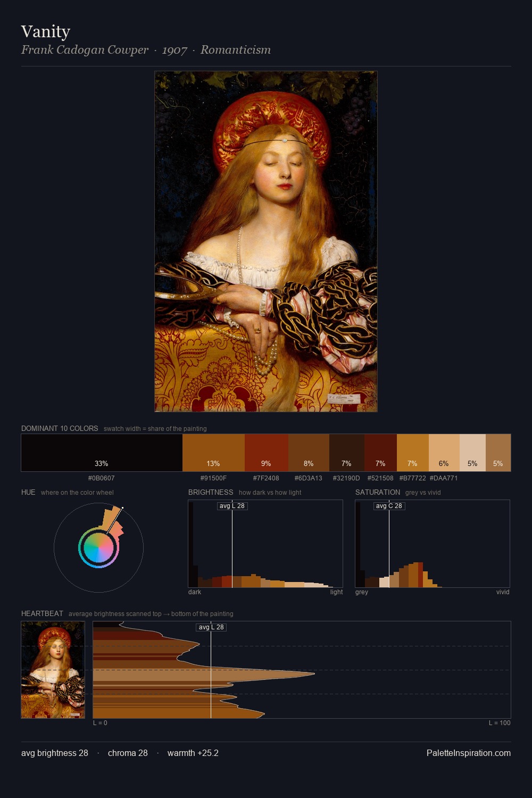Click avg L 28 marker in Brightness chart
532x798 pixels.
click(x=232, y=506)
